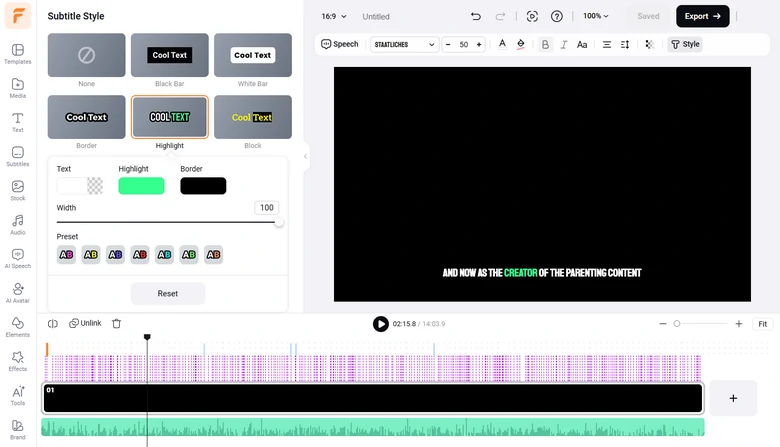Open the Subtitles sidebar panel
780x447 pixels.
pos(17,156)
